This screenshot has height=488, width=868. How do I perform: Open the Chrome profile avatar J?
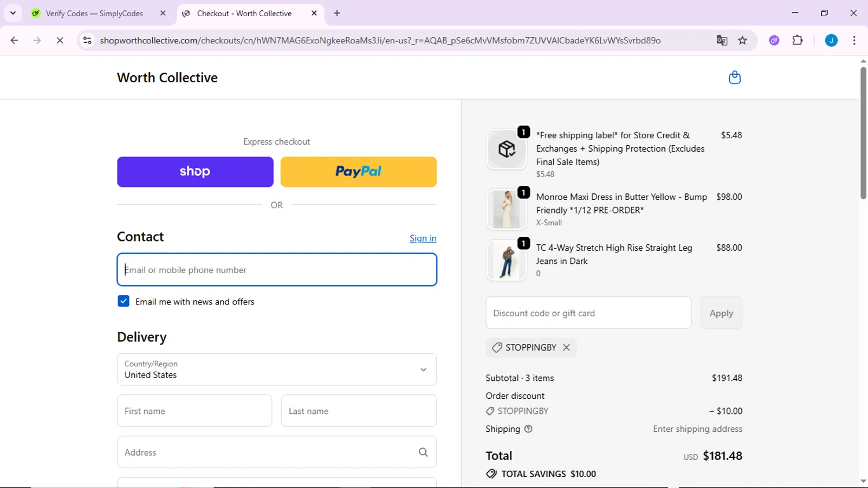831,41
